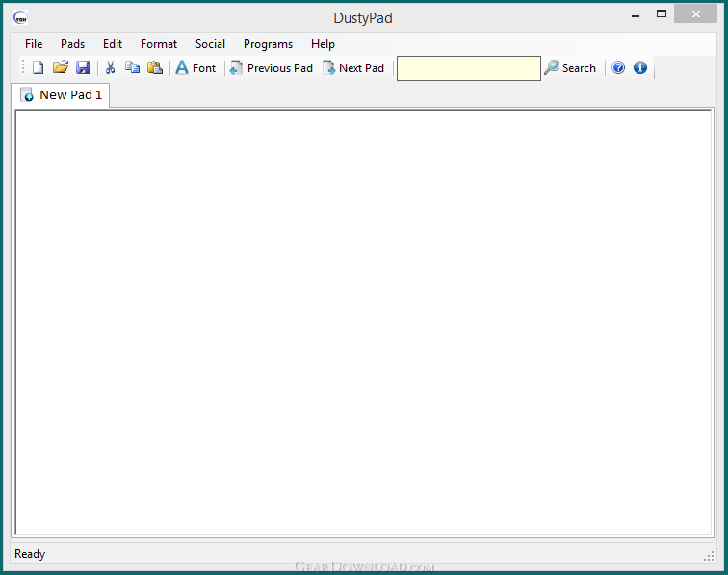This screenshot has height=575, width=728.
Task: Click the New document toolbar icon
Action: [39, 67]
